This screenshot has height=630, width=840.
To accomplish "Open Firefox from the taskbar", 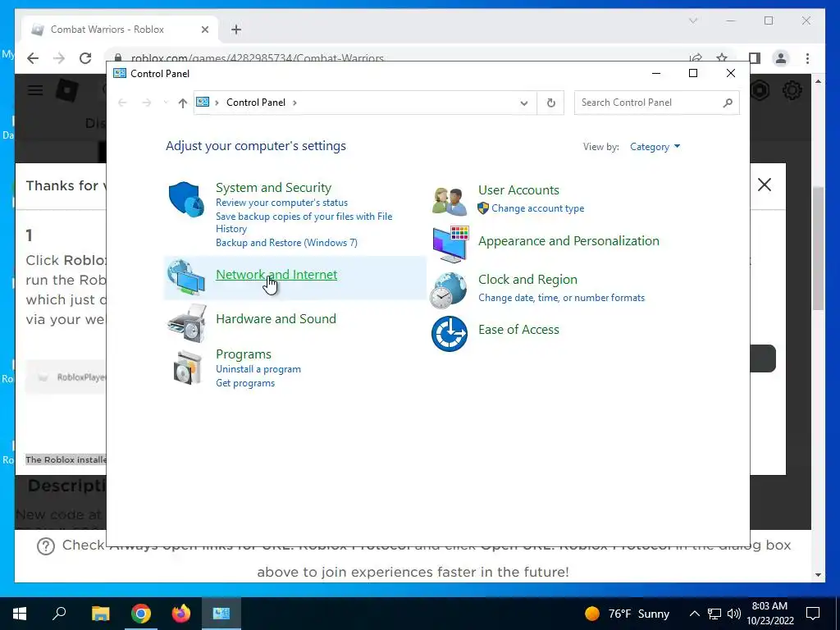I will click(x=181, y=614).
